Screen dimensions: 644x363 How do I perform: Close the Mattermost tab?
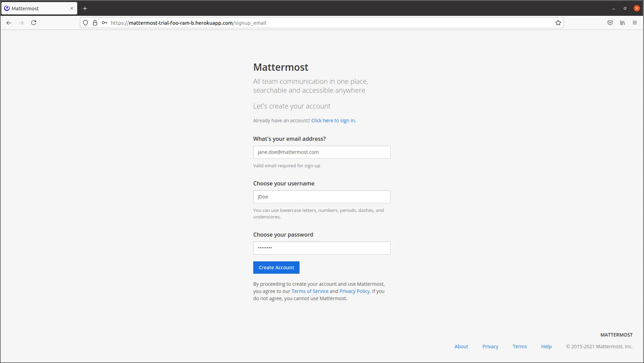click(x=72, y=8)
